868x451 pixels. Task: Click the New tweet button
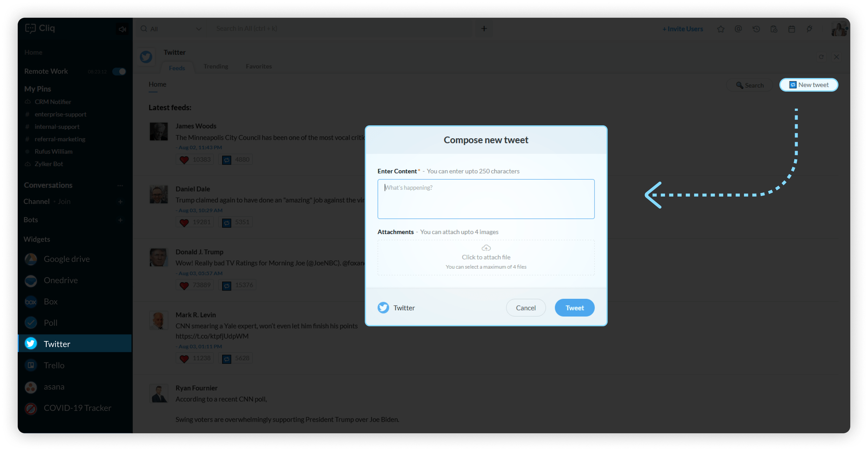(808, 85)
